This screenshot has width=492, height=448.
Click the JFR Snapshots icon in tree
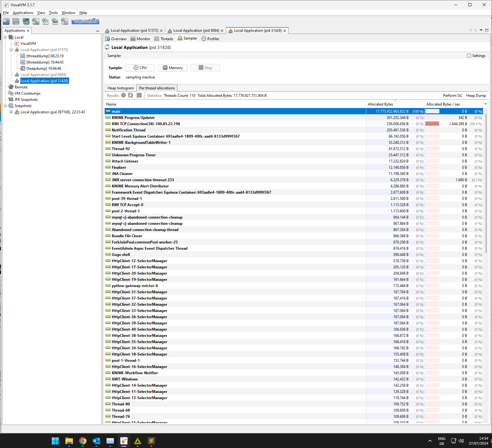point(11,99)
